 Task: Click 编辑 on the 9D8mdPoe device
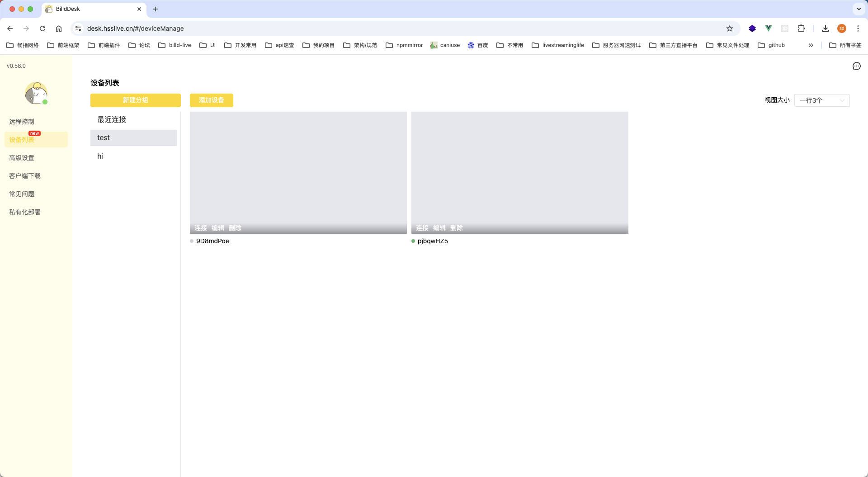coord(218,228)
